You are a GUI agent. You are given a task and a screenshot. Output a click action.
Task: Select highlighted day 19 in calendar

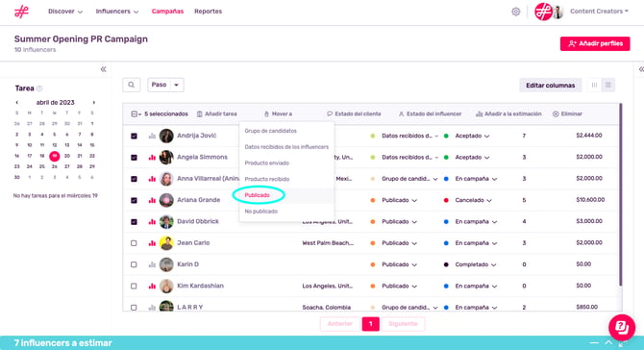click(x=54, y=156)
